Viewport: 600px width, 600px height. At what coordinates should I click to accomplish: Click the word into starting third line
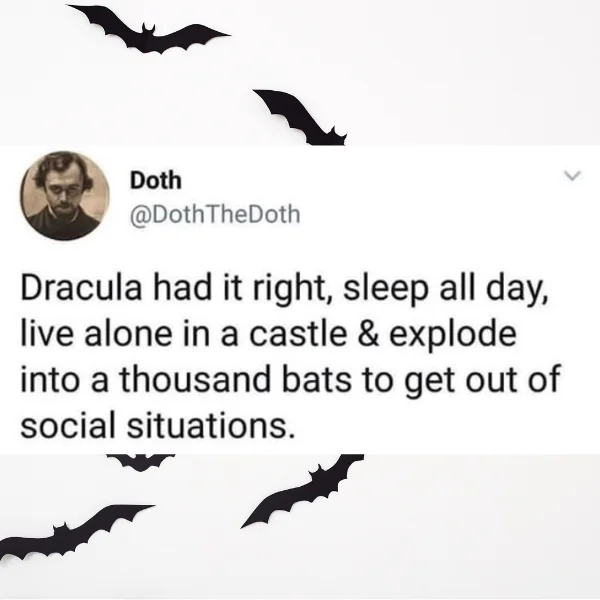pyautogui.click(x=50, y=380)
